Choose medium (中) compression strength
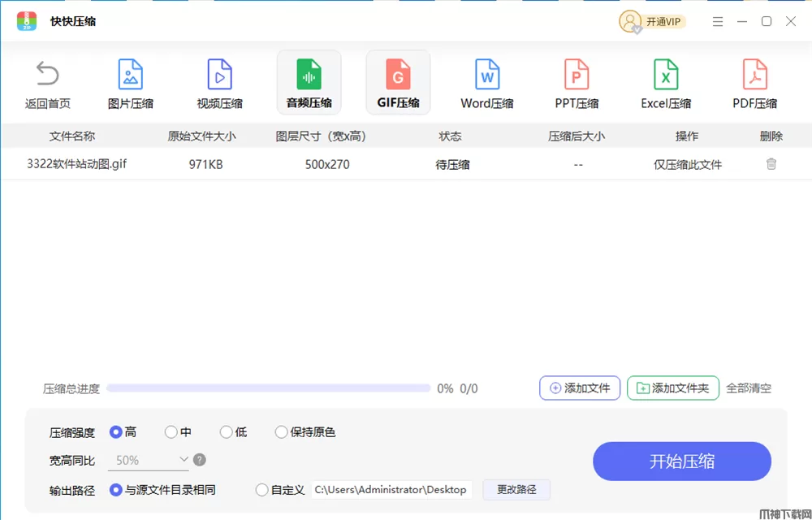Image resolution: width=812 pixels, height=520 pixels. point(171,432)
